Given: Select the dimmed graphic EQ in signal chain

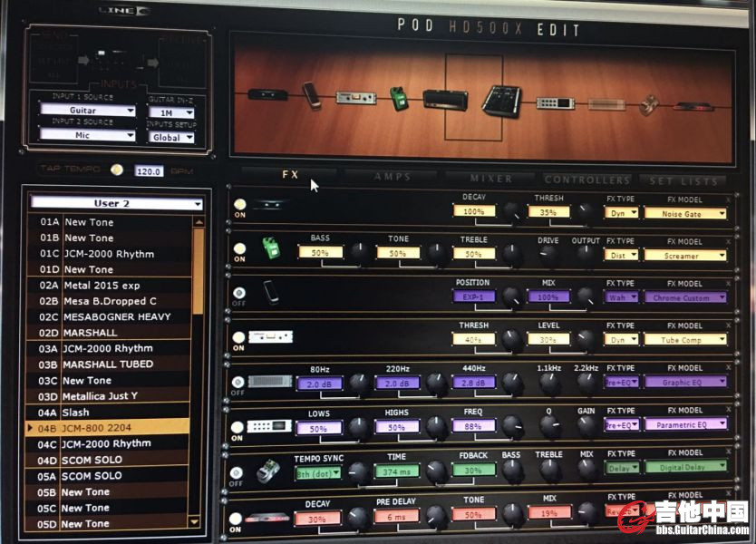Looking at the screenshot, I should pos(606,103).
